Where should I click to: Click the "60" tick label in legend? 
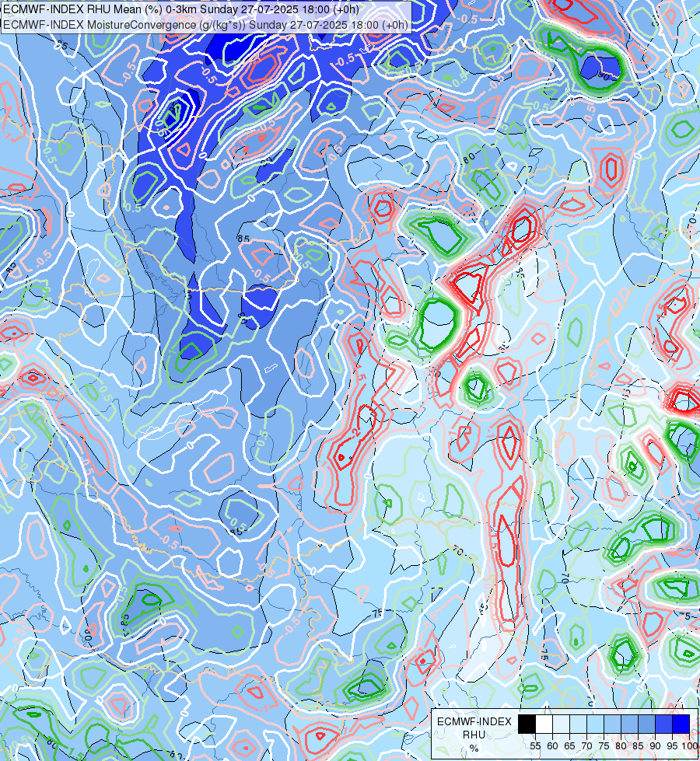tap(552, 746)
